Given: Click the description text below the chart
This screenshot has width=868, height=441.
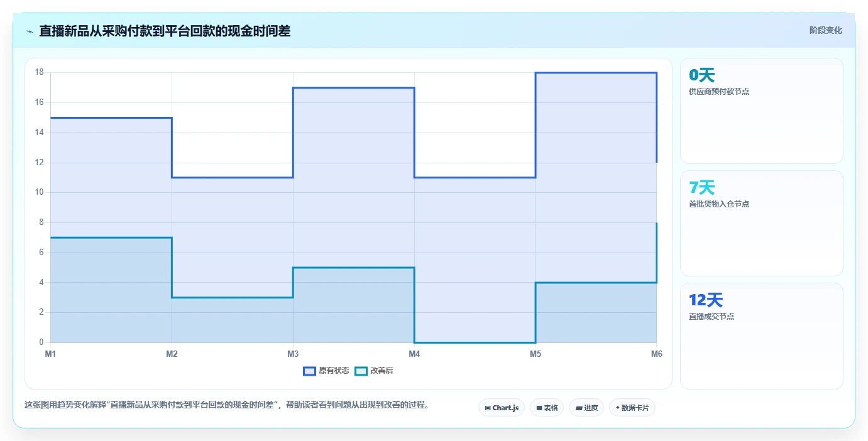Looking at the screenshot, I should coord(228,405).
